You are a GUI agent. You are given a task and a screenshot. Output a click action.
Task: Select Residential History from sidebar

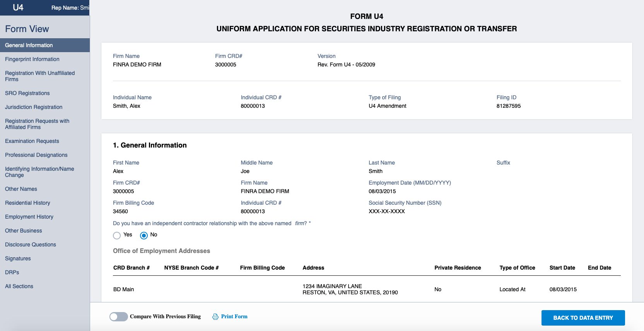point(27,203)
